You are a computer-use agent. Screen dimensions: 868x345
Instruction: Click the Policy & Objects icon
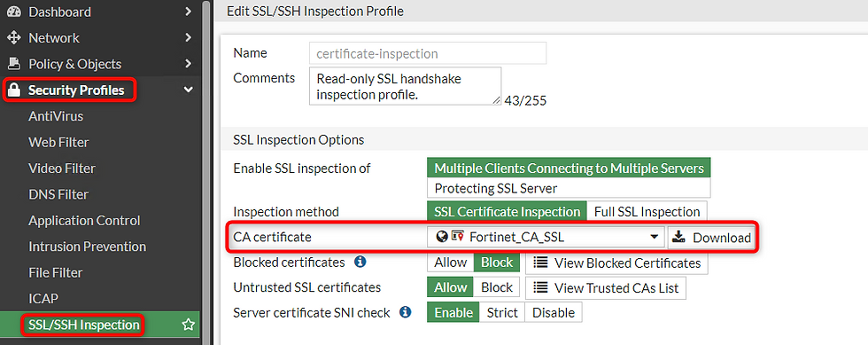(13, 64)
